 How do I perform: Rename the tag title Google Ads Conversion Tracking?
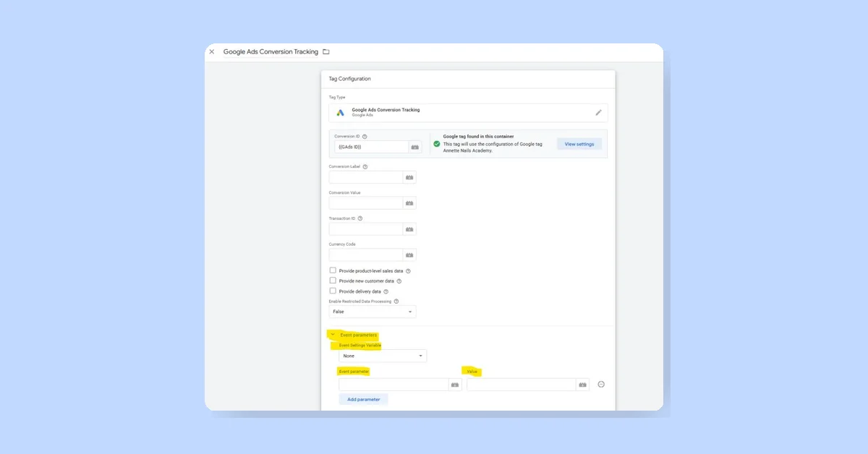(271, 52)
